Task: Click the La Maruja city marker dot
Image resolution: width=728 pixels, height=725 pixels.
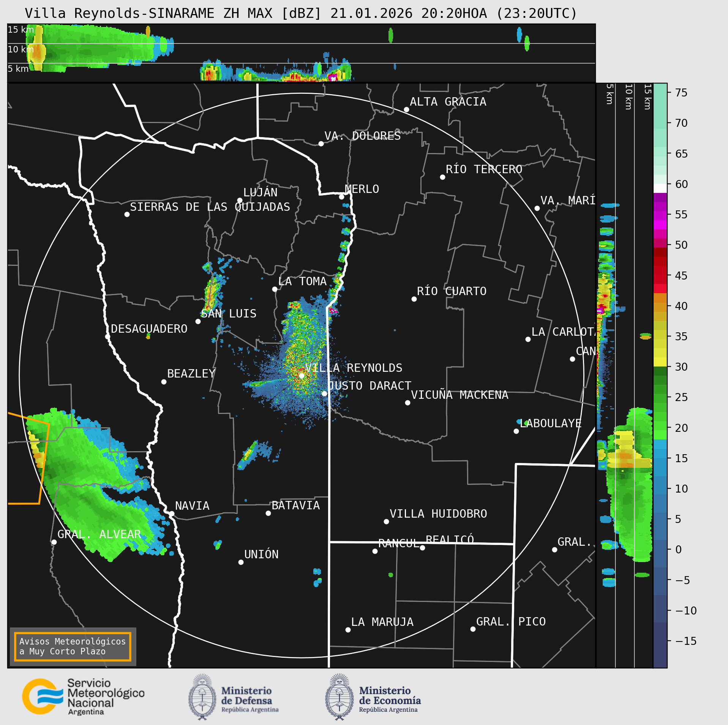Action: click(348, 630)
